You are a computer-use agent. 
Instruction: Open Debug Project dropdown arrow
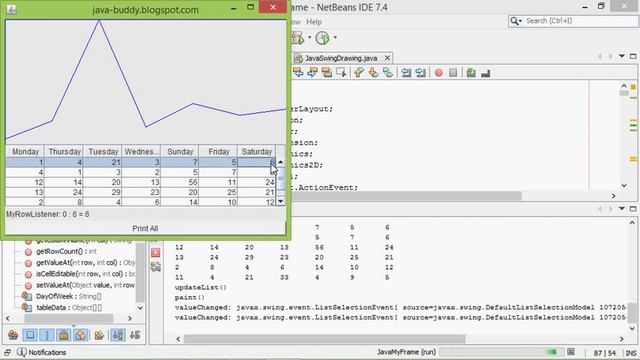(309, 38)
